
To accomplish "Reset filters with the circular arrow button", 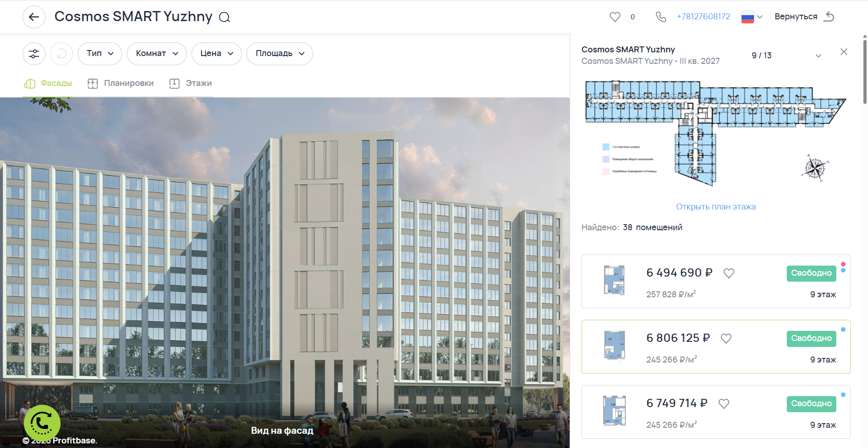I will point(62,54).
